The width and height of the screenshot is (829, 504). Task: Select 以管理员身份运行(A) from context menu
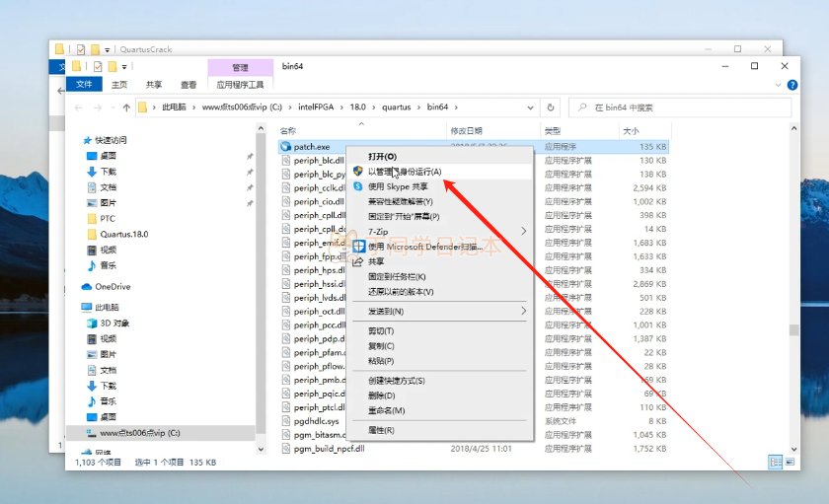[405, 171]
